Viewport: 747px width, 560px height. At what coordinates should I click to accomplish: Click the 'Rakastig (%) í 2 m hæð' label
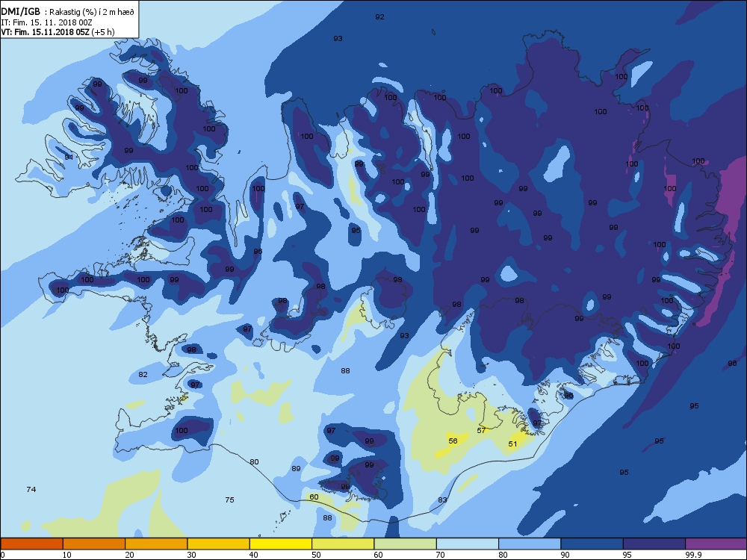tap(92, 12)
